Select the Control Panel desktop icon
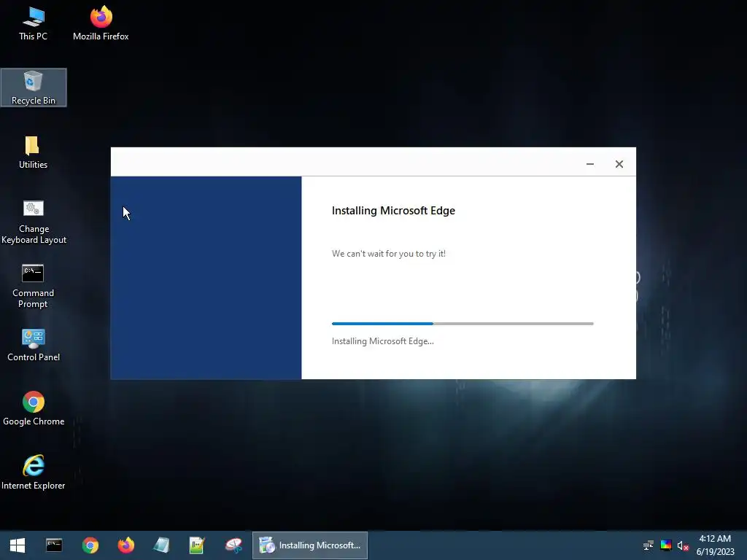This screenshot has height=560, width=747. [x=34, y=345]
